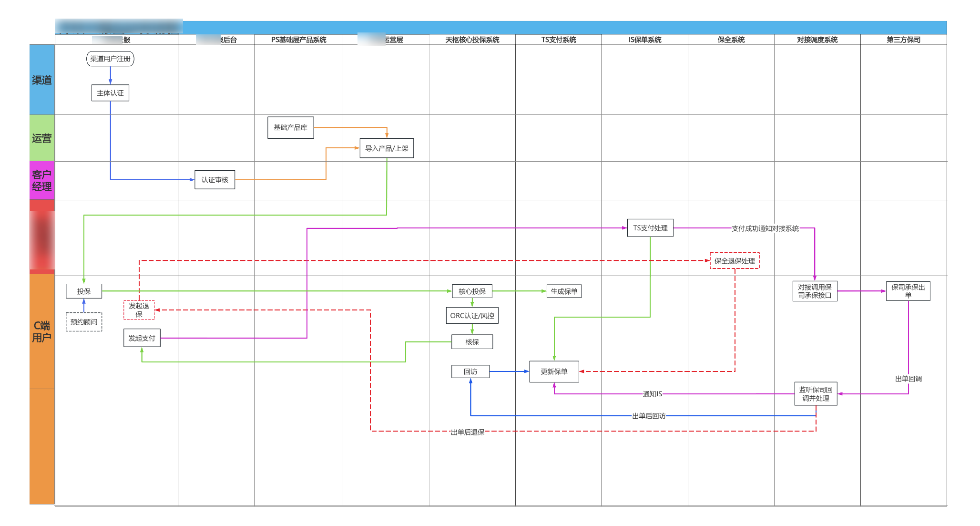This screenshot has height=526, width=980.
Task: Click the 保全系统 column header
Action: tap(731, 40)
